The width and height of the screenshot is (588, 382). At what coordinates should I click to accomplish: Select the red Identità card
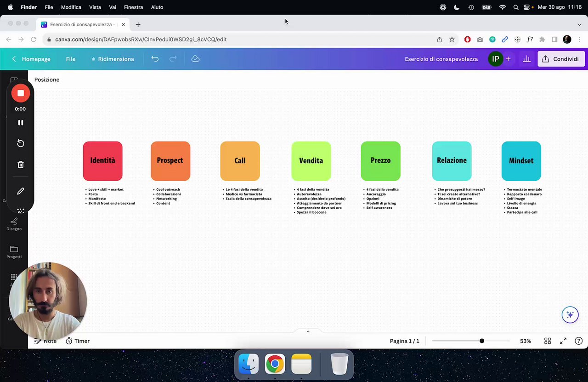102,161
